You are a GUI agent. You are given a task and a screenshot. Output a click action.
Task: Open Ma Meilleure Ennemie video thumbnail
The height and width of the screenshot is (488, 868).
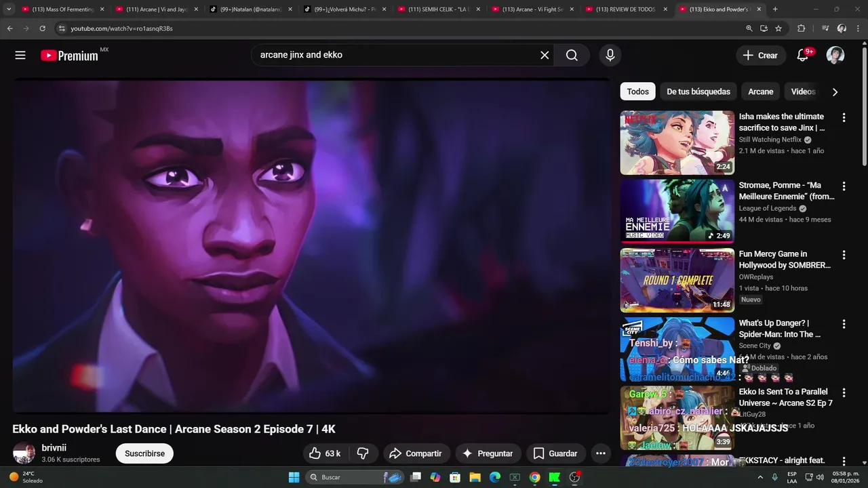click(x=677, y=211)
